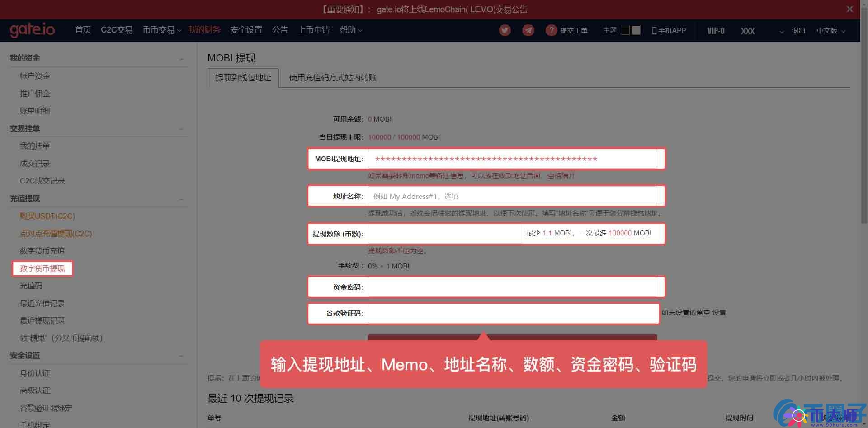Open 谷歌验证器绑定 in the sidebar
The width and height of the screenshot is (868, 428).
click(46, 408)
